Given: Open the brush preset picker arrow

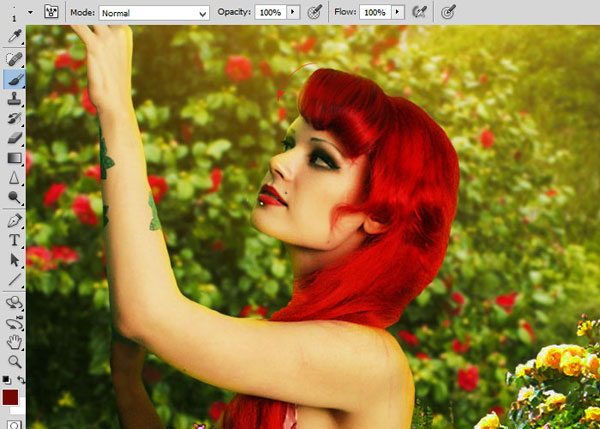Looking at the screenshot, I should (x=30, y=12).
